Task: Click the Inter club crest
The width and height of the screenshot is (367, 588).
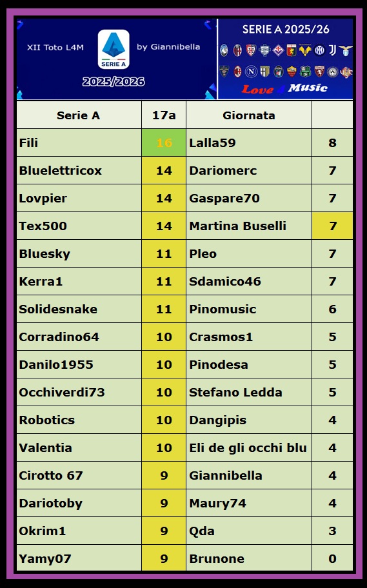Action: [x=319, y=50]
